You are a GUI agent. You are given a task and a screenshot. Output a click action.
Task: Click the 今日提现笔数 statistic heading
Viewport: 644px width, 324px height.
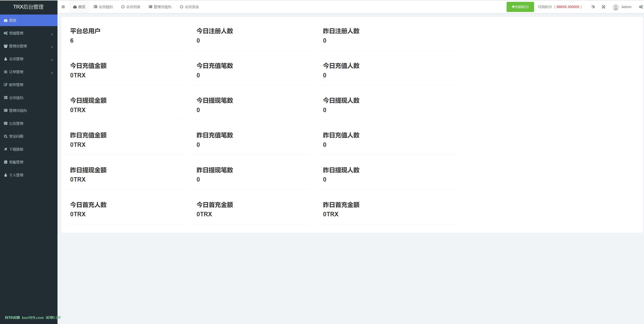215,100
